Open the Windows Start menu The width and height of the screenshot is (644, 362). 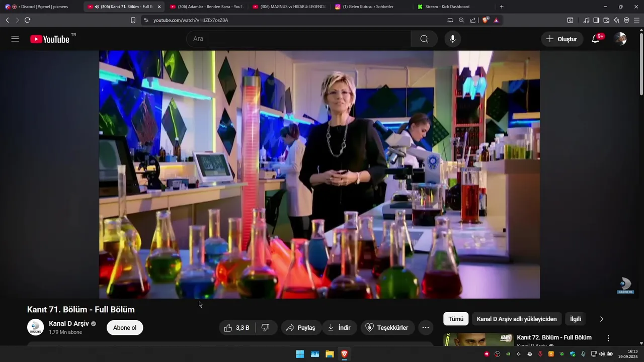click(300, 354)
